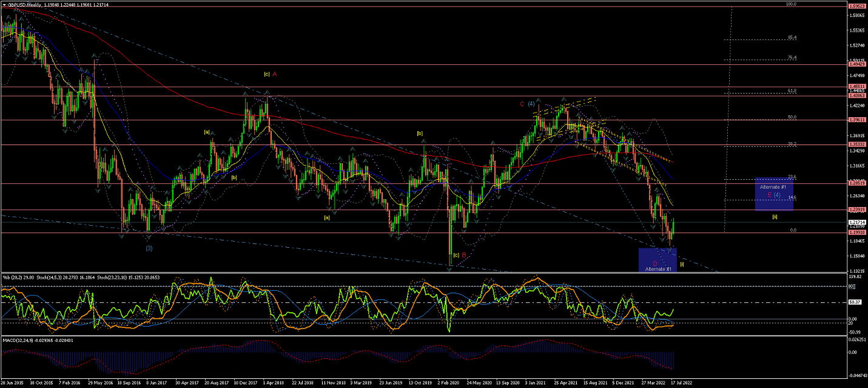Screen dimensions: 868x388
Task: Click the 1.49429 price level tag
Action: click(856, 64)
